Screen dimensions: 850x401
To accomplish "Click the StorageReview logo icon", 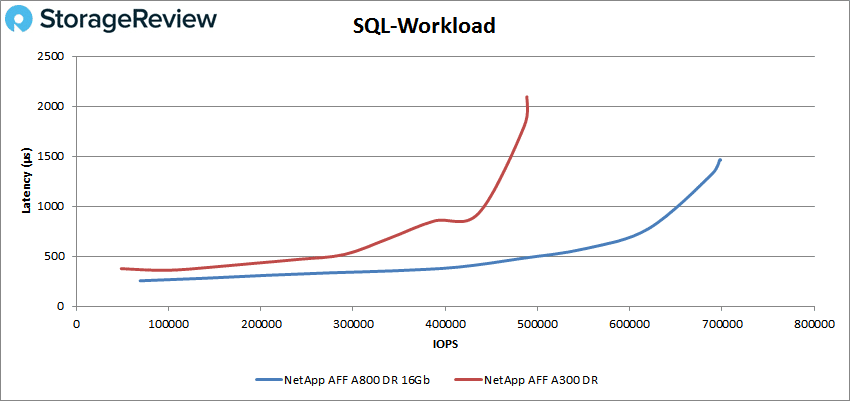I will pos(19,20).
